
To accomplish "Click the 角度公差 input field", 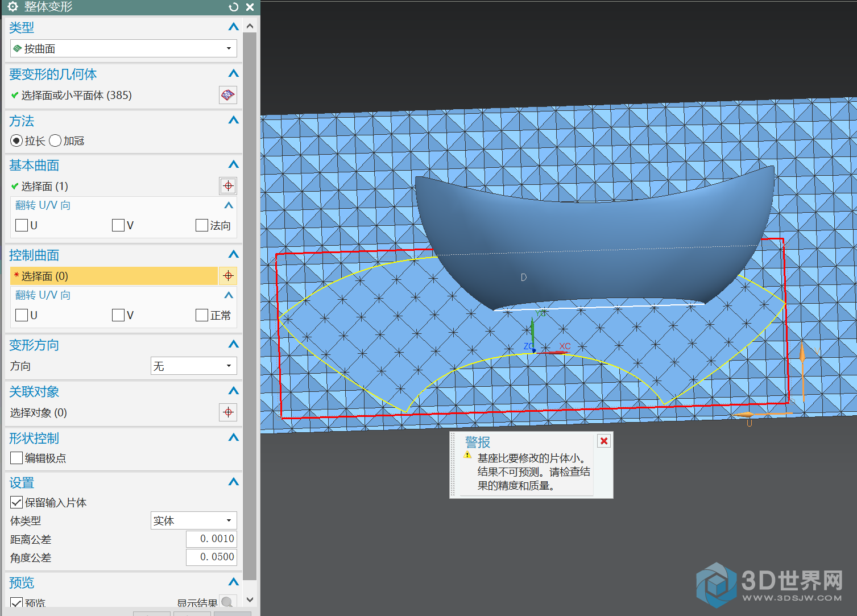I will point(212,557).
